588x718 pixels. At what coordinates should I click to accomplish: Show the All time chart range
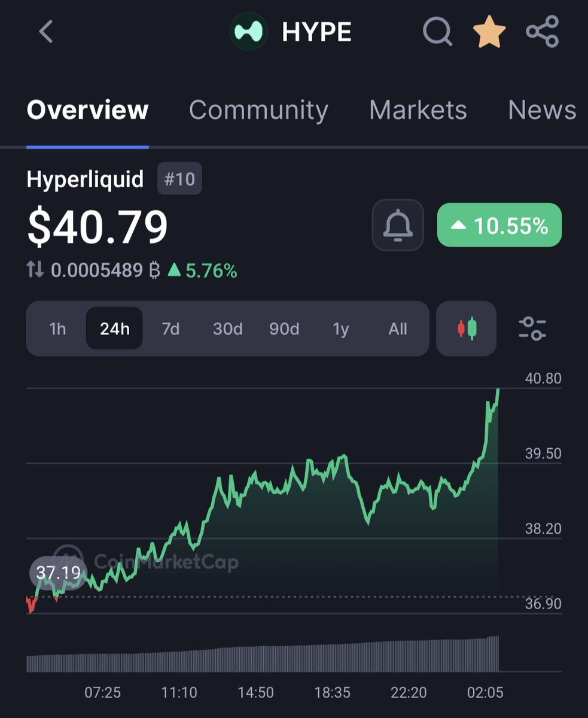398,328
